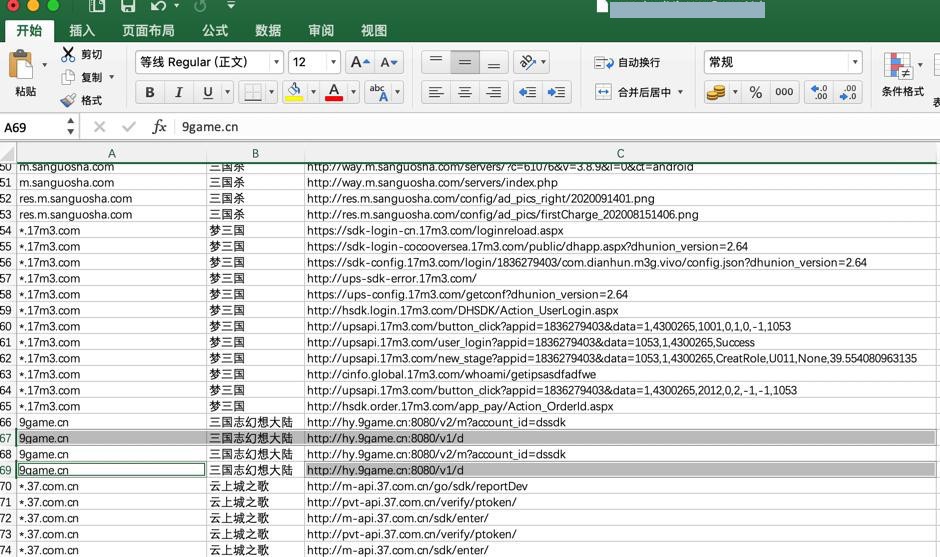Switch to the 插入 tab
The width and height of the screenshot is (940, 557).
click(82, 31)
